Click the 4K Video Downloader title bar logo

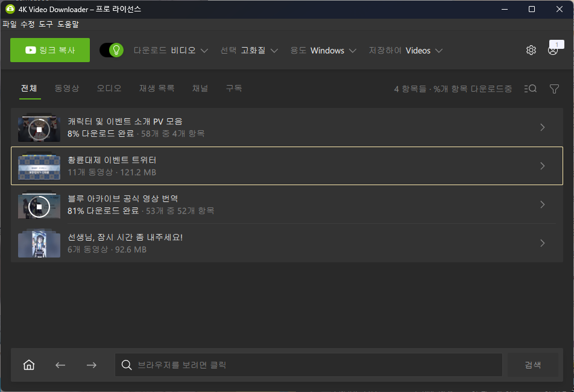point(10,9)
